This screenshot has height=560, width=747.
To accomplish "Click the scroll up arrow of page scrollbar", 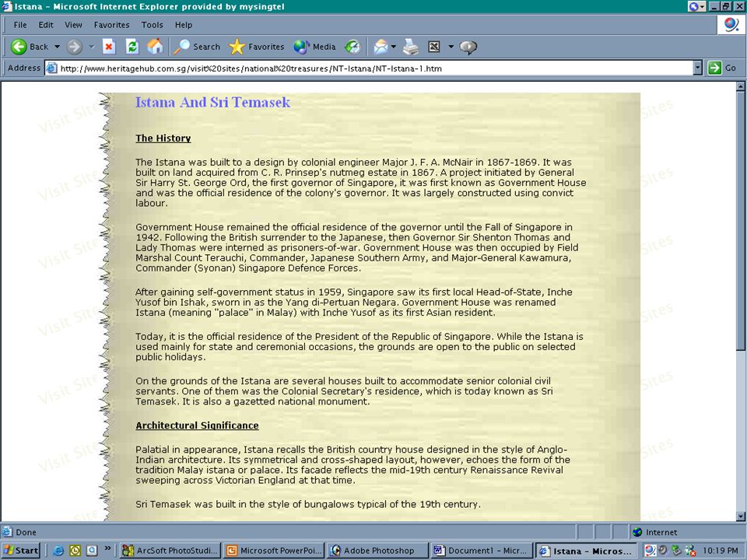I will tap(740, 86).
